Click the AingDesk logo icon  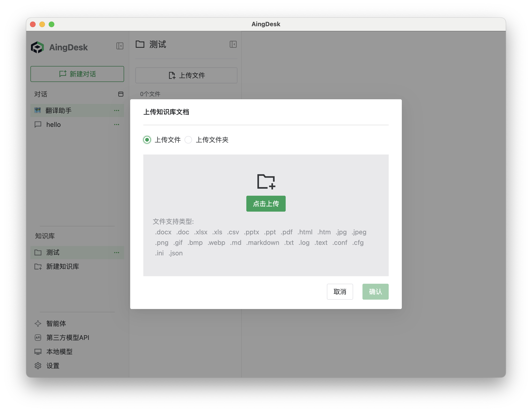point(37,47)
